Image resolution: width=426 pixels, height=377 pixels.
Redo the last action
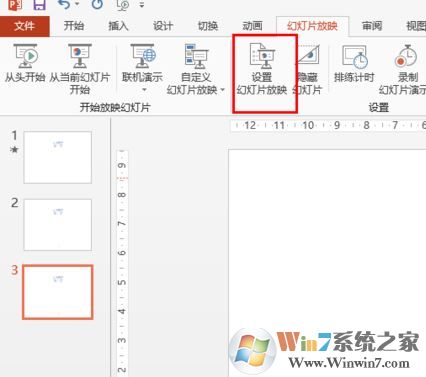[97, 4]
